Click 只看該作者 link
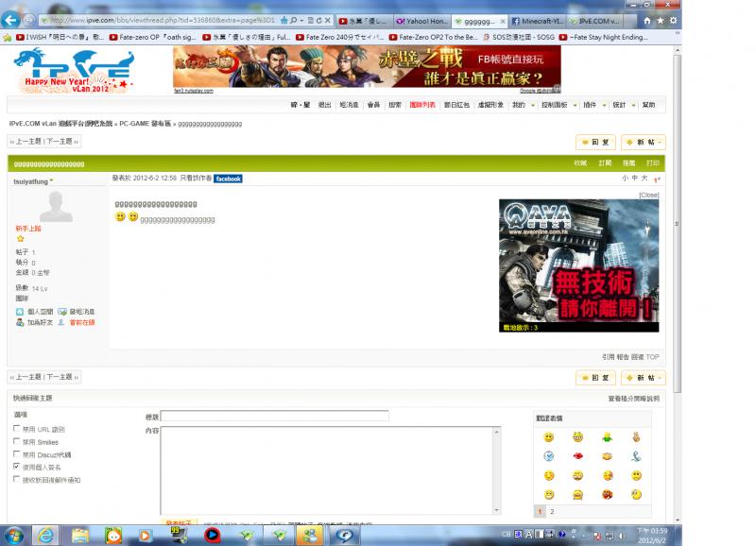The height and width of the screenshot is (546, 756). (x=196, y=179)
